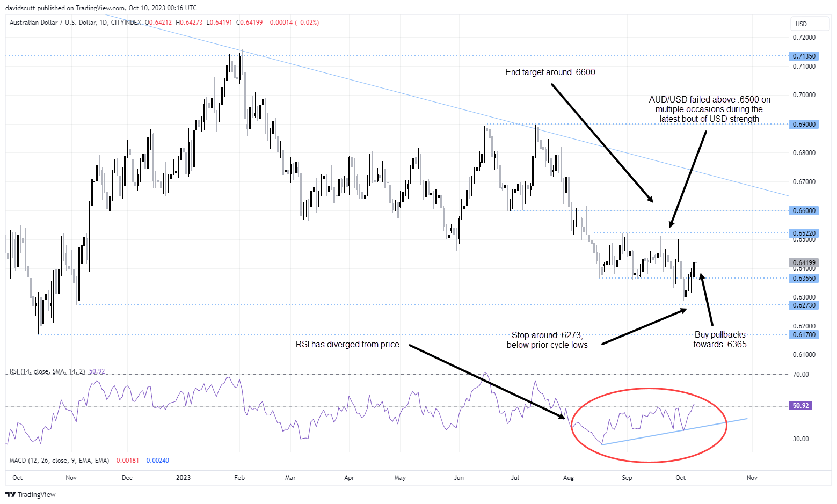Click the Sep label on time axis
This screenshot has width=837, height=504.
(627, 478)
